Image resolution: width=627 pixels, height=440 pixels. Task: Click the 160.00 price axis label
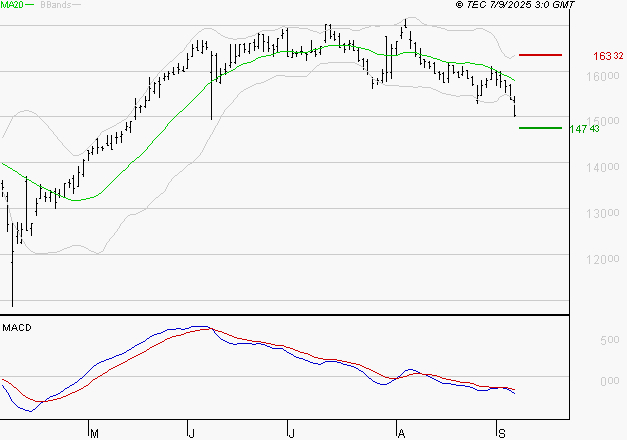603,76
